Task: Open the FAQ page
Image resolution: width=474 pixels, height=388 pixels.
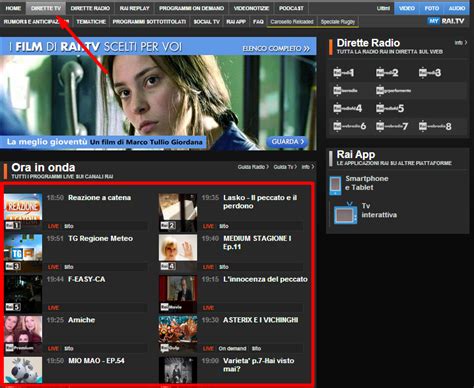Action: [x=258, y=22]
